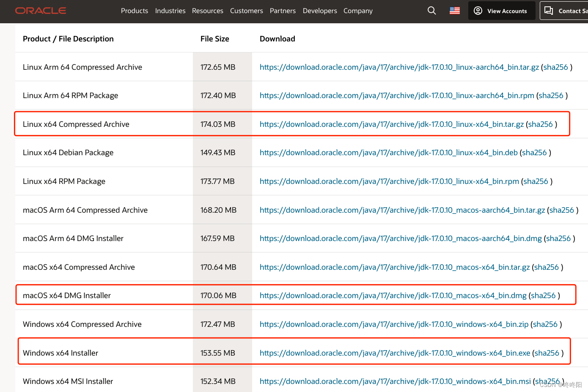Select the 174.03 MB file size
The image size is (588, 392).
click(218, 124)
